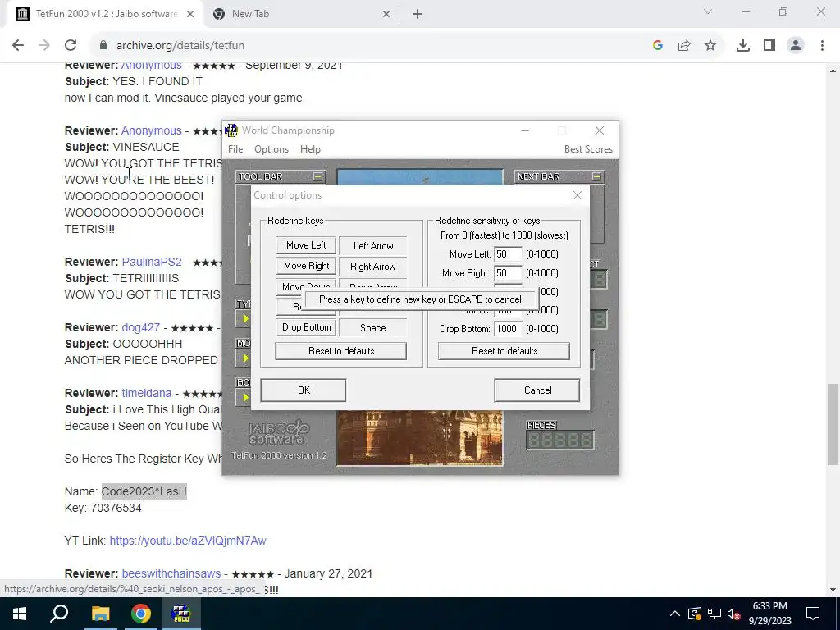Click the network tray icon
Image resolution: width=840 pixels, height=630 pixels.
(714, 614)
